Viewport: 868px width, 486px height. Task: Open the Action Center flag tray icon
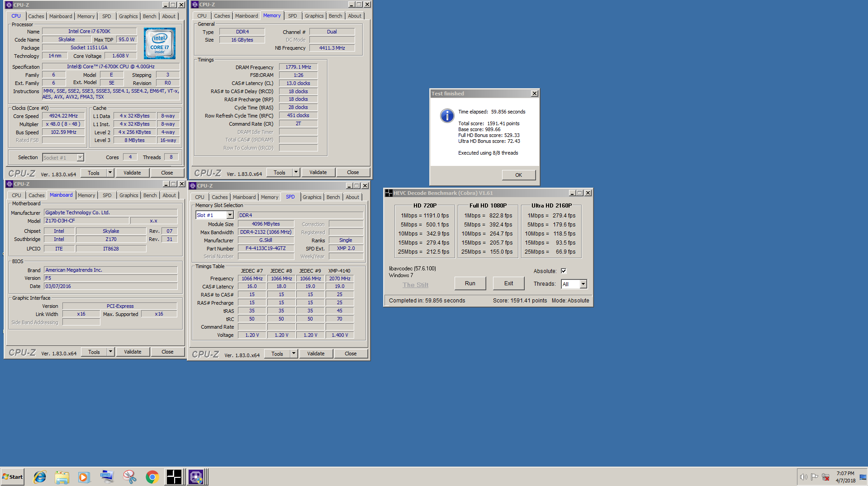click(x=814, y=477)
